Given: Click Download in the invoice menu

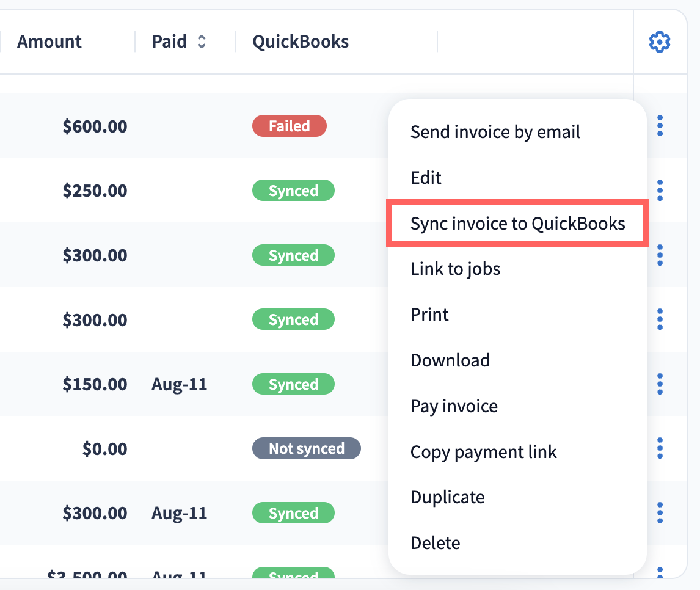Looking at the screenshot, I should (x=450, y=360).
